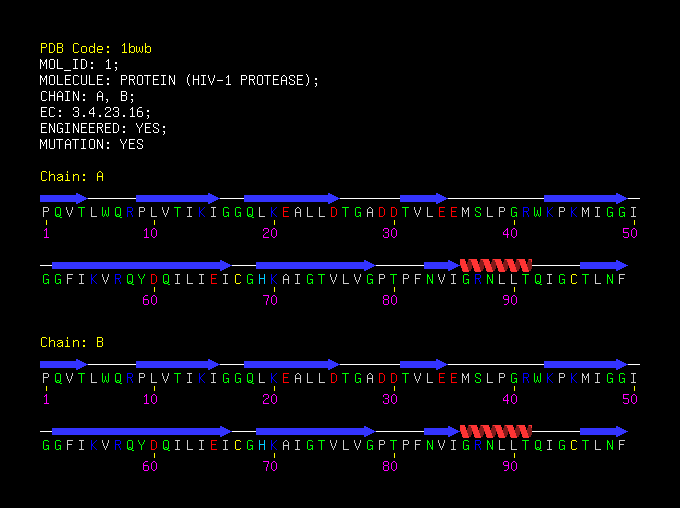
Task: Click position number 10 under Chain B
Action: click(x=150, y=399)
